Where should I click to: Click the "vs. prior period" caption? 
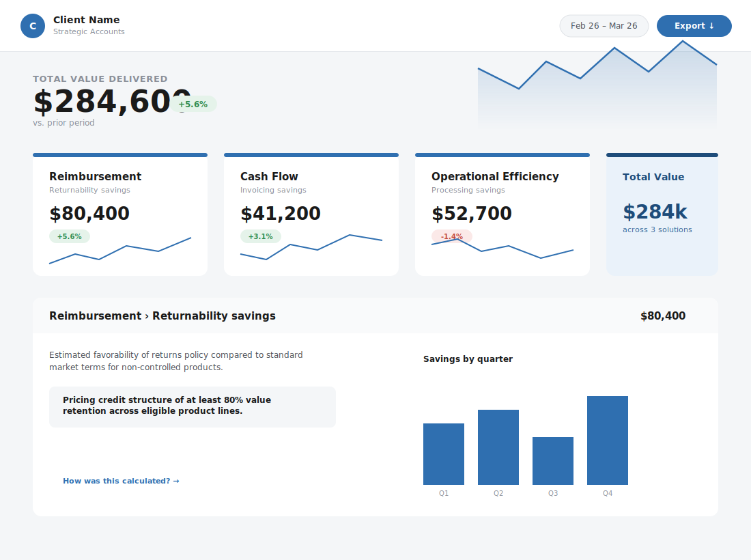pyautogui.click(x=63, y=123)
